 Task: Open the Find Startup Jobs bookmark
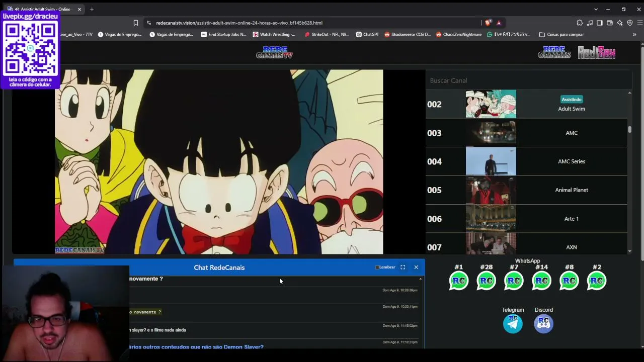(223, 35)
